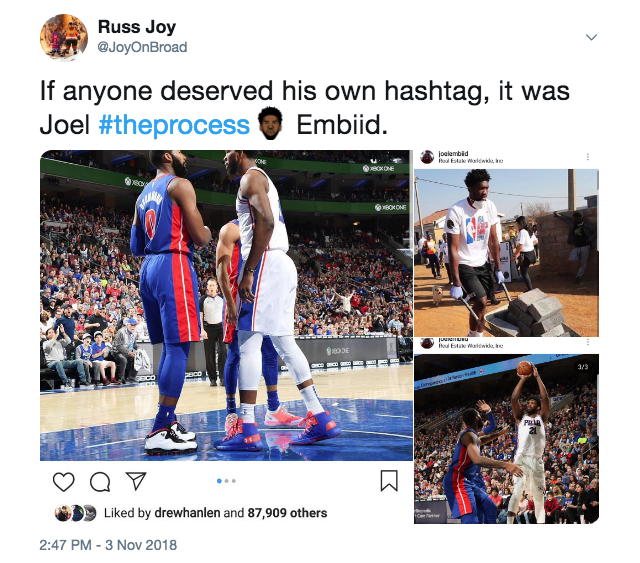Open the wheelbarrow photo thumbnail
This screenshot has width=640, height=563.
coord(506,253)
